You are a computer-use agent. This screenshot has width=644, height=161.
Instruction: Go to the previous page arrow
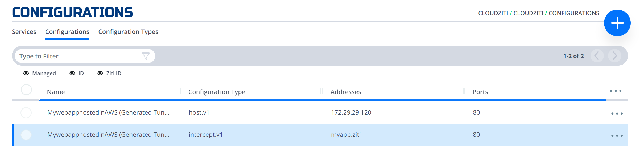coord(597,56)
